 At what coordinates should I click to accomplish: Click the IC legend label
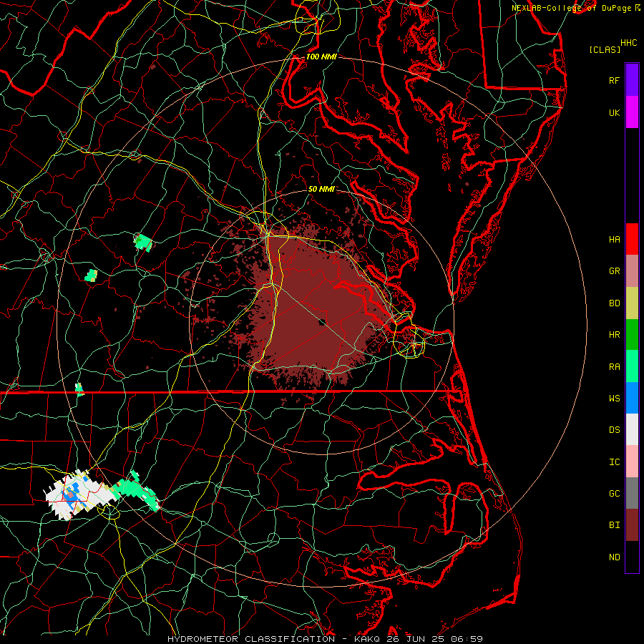[614, 462]
